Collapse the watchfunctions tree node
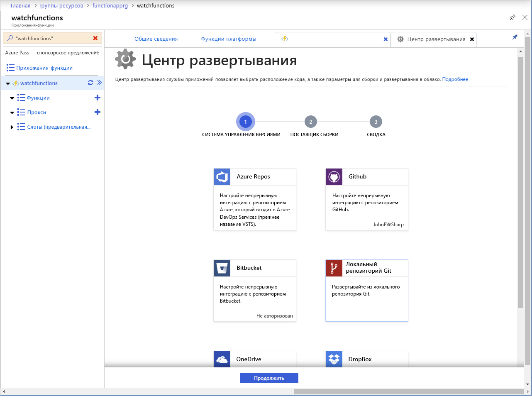The width and height of the screenshot is (532, 396). (x=8, y=83)
